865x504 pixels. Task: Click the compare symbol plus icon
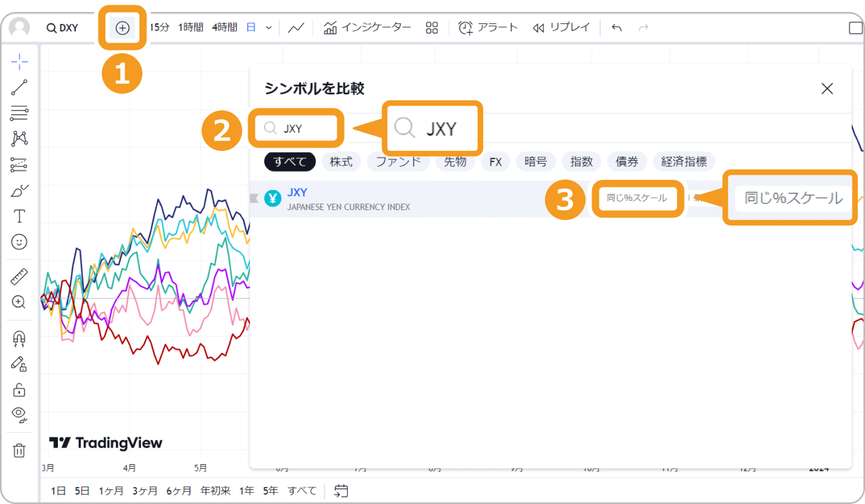pos(122,28)
